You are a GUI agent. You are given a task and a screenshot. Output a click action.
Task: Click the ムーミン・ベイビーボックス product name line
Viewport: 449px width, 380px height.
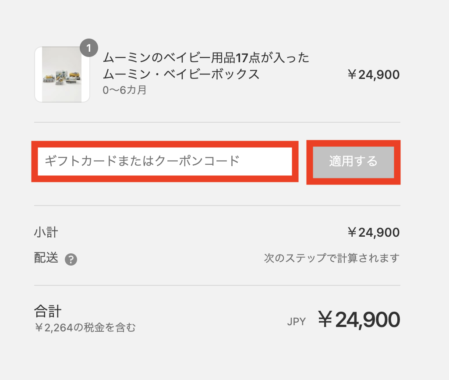pyautogui.click(x=181, y=74)
